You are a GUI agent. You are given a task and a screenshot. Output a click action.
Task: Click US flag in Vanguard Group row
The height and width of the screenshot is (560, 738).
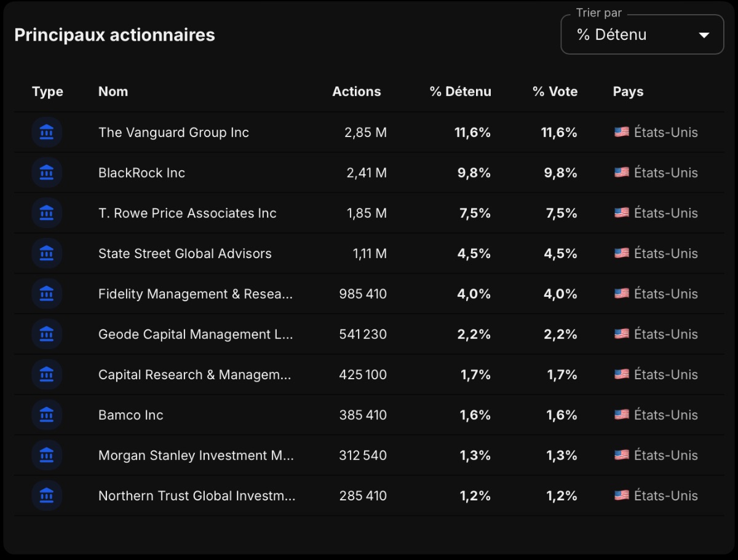(622, 132)
